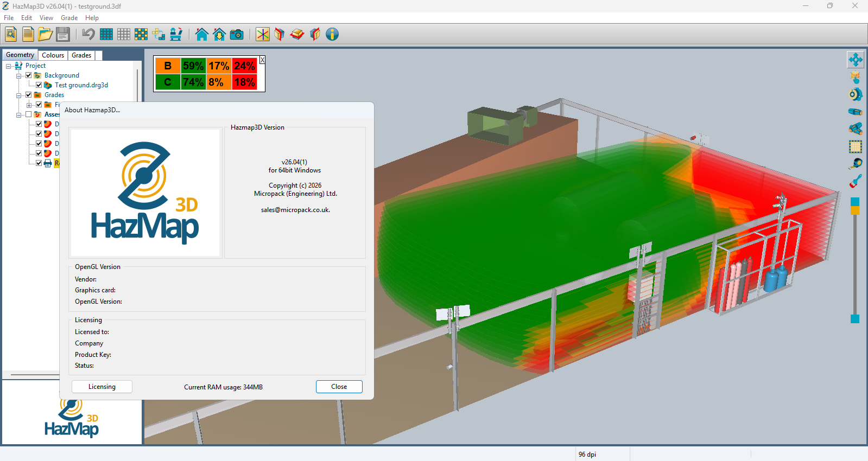Open the File menu
The image size is (868, 461).
tap(9, 18)
